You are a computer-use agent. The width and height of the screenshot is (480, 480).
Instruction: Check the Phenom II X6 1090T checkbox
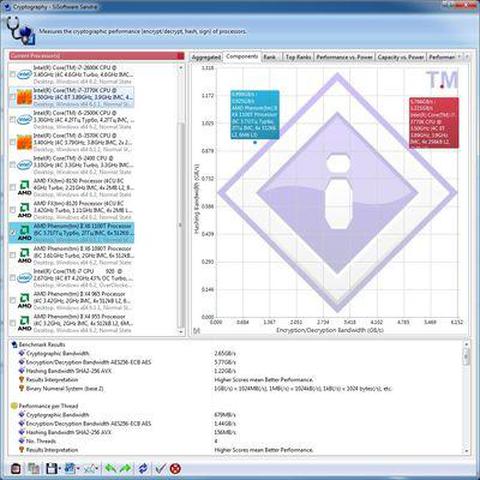(13, 255)
